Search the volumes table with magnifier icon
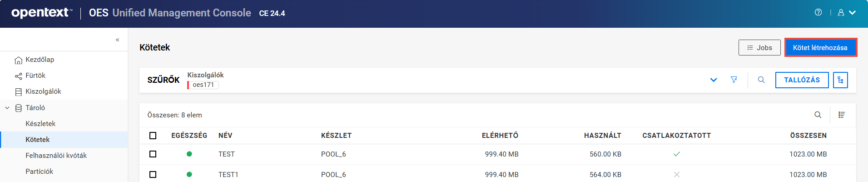The width and height of the screenshot is (868, 182). coord(818,115)
